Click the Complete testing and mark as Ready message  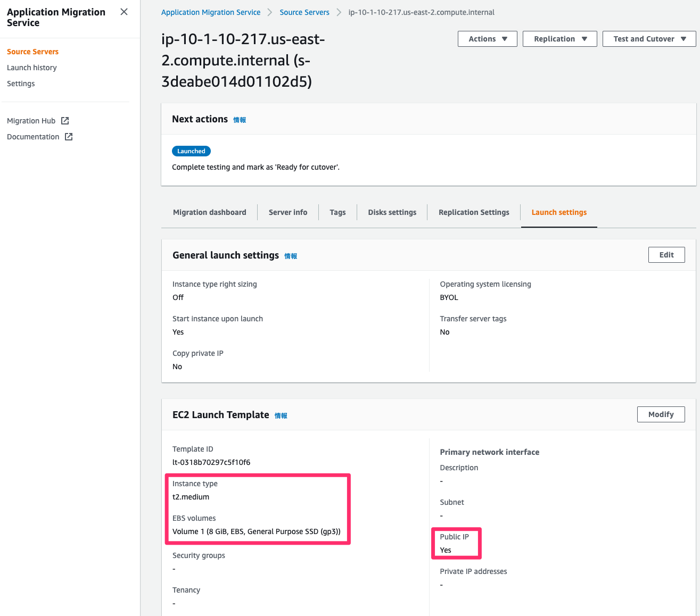click(x=256, y=167)
